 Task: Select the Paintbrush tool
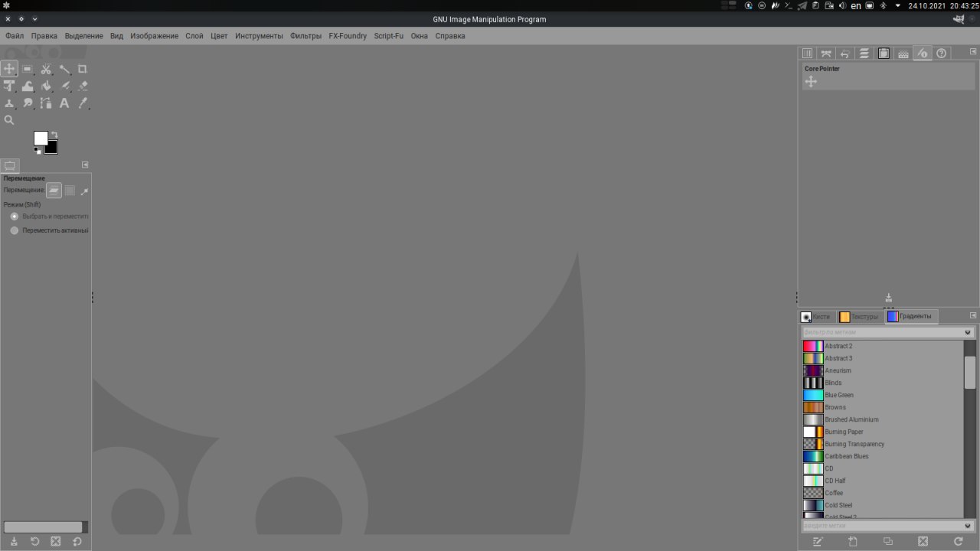click(x=64, y=86)
